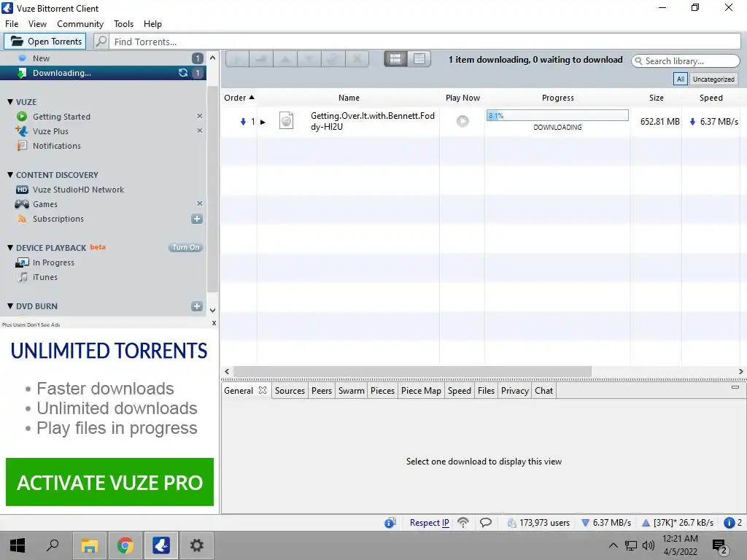The height and width of the screenshot is (560, 747).
Task: Click the Downloading green arrow icon in the sidebar
Action: click(x=22, y=73)
